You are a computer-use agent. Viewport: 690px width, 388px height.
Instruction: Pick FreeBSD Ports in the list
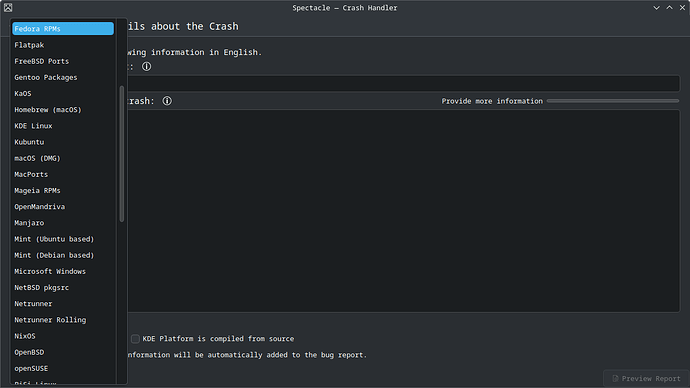63,61
